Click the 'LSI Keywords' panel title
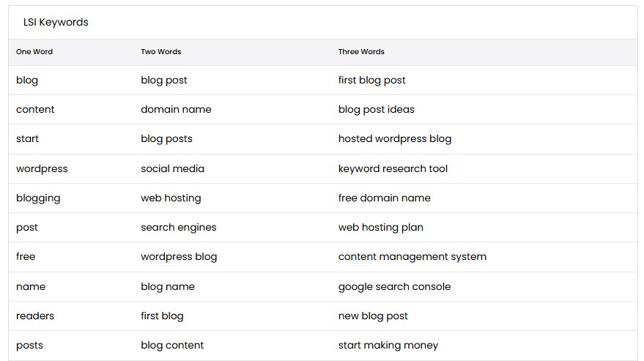The image size is (644, 361). (56, 23)
